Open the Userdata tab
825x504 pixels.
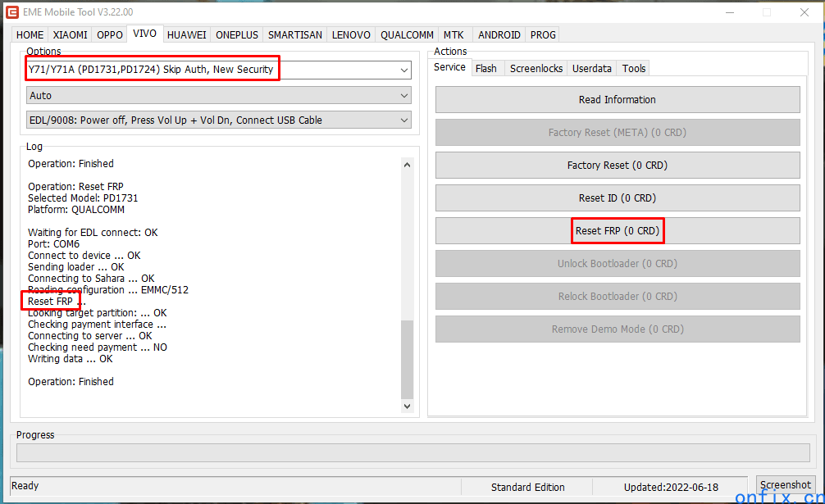coord(592,69)
